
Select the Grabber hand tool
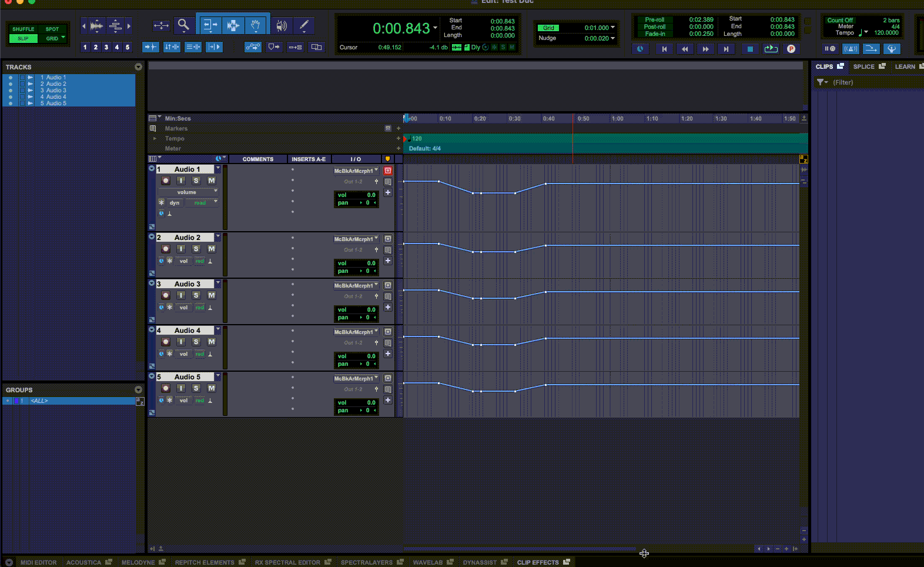255,25
